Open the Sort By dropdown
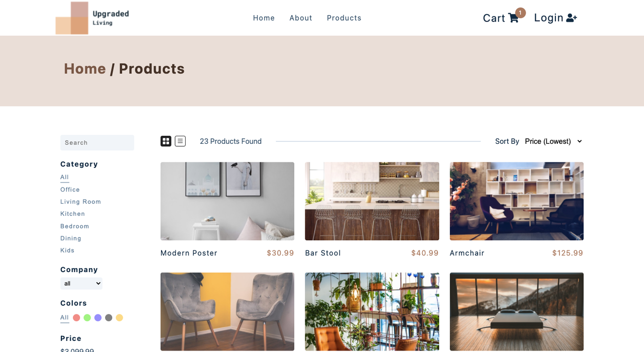Image resolution: width=644 pixels, height=352 pixels. [553, 141]
